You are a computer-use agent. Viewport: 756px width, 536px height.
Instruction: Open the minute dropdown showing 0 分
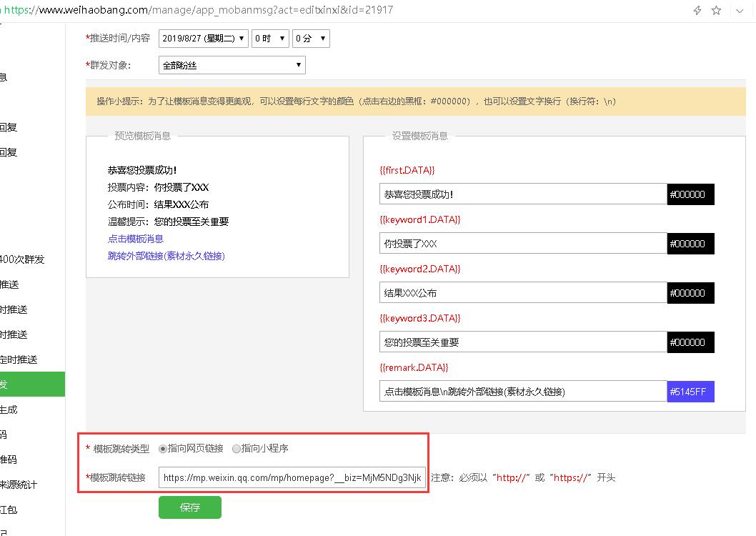click(311, 39)
